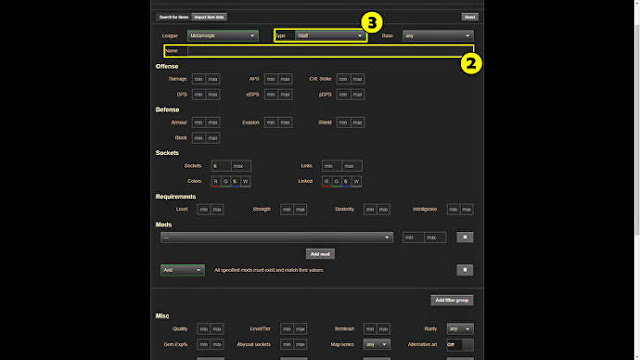Click the Intelligence requirement max field
This screenshot has height=360, width=640.
point(467,210)
